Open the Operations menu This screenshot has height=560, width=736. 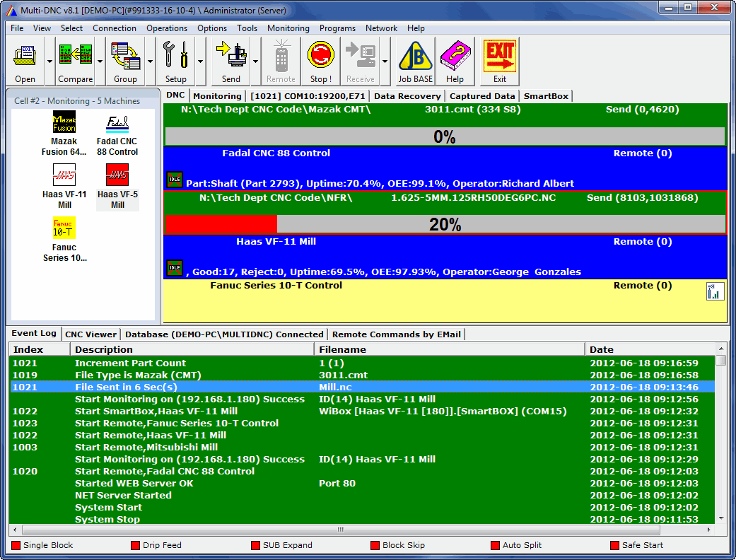(x=167, y=28)
